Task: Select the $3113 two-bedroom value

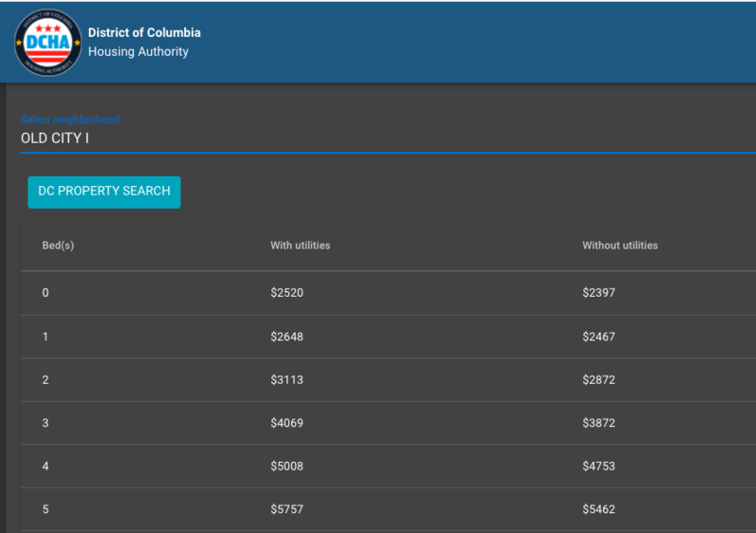Action: click(286, 380)
